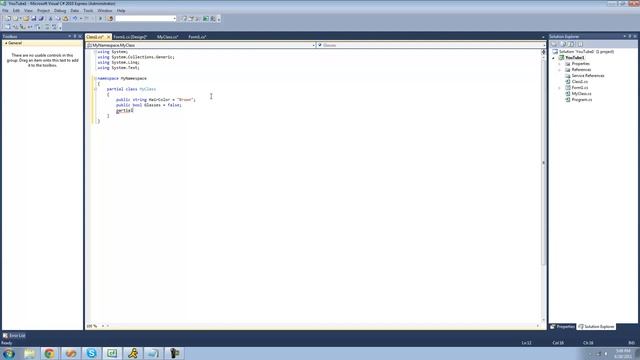Click the Redo toolbar icon
This screenshot has height=360, width=640.
[x=86, y=19]
